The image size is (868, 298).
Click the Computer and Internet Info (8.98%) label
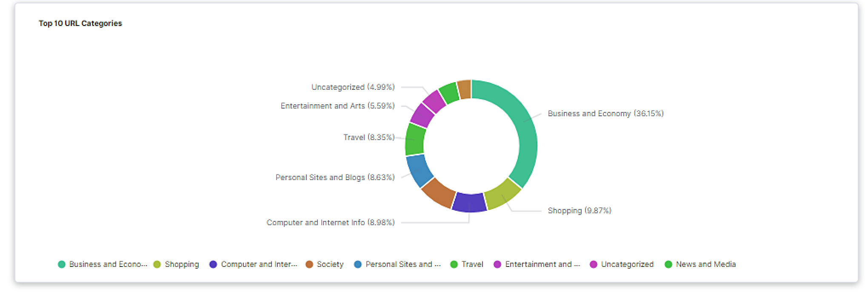330,223
